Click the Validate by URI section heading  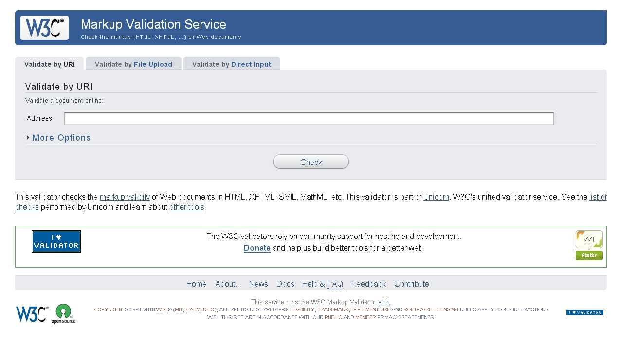tap(59, 87)
